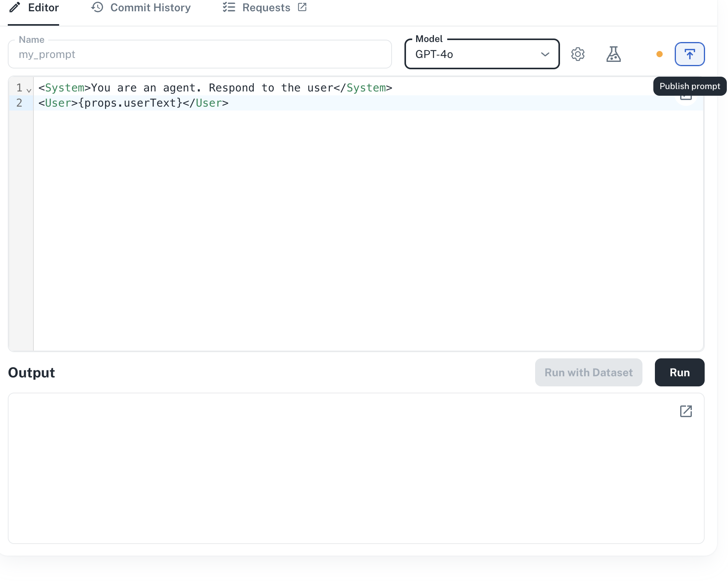
Task: Click line number 2 in the gutter
Action: point(19,103)
